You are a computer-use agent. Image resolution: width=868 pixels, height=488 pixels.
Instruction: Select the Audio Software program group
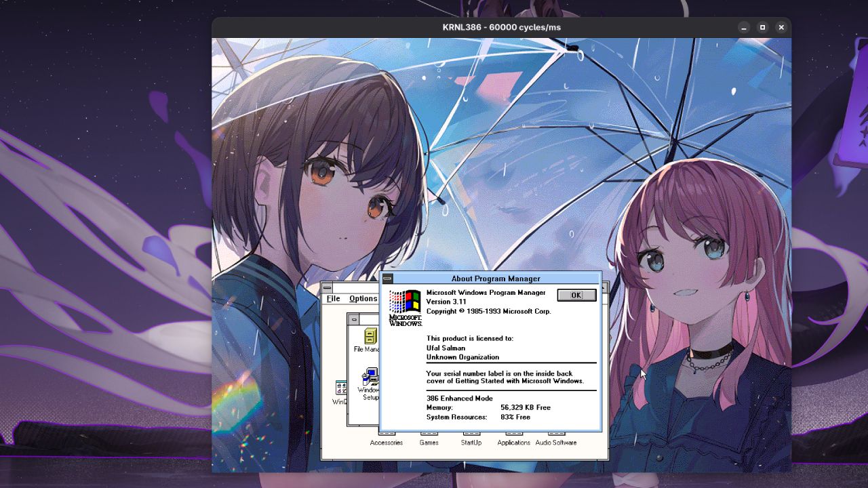tap(556, 439)
